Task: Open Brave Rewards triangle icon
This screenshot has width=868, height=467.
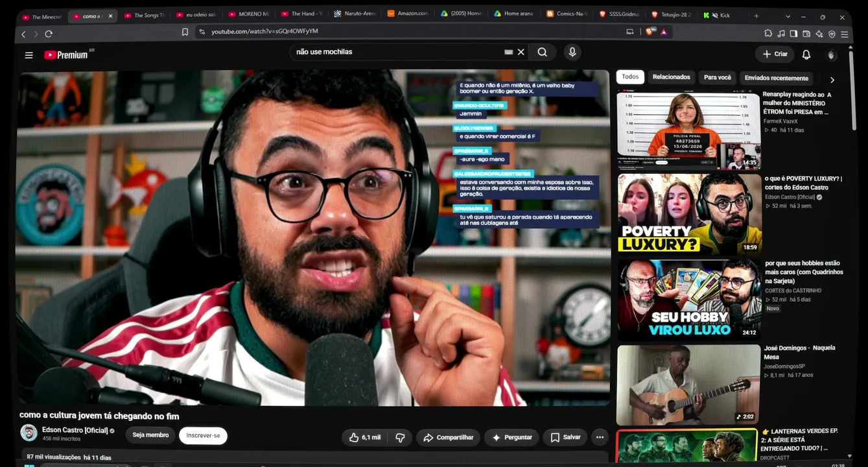Action: [x=664, y=32]
